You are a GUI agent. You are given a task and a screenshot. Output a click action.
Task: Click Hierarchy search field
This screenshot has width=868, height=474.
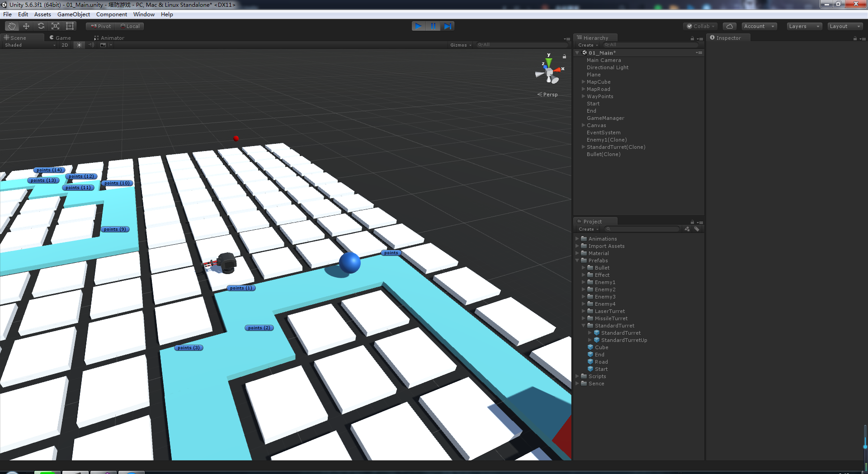[651, 45]
